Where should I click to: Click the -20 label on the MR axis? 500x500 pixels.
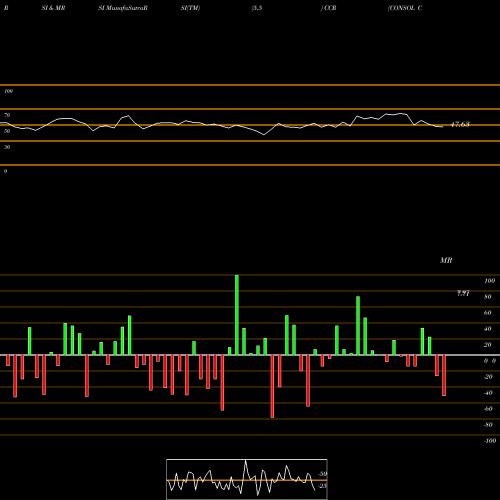(488, 377)
